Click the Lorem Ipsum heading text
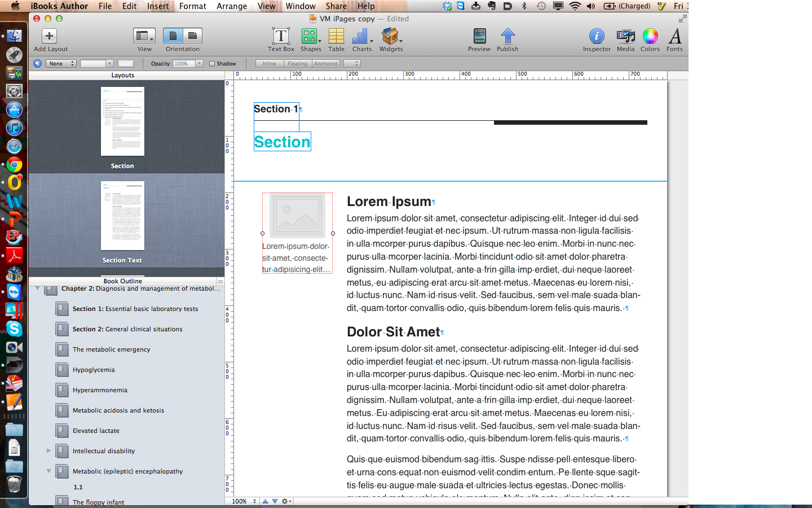 [389, 202]
